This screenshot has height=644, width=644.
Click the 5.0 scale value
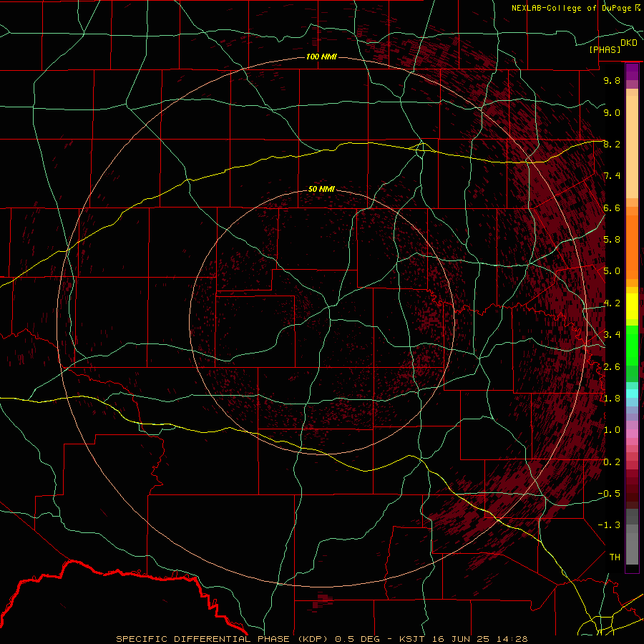(x=612, y=271)
